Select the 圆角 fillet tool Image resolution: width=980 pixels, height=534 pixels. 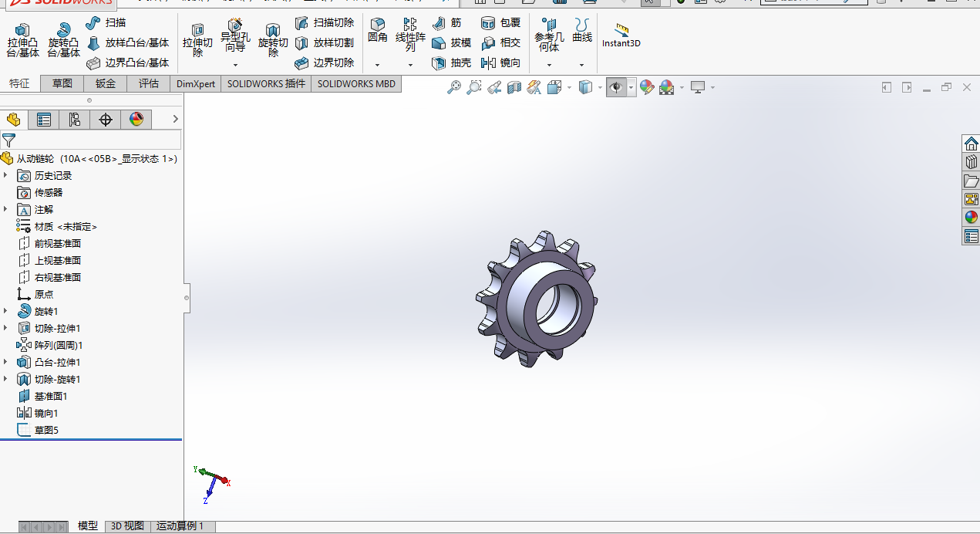pos(377,30)
